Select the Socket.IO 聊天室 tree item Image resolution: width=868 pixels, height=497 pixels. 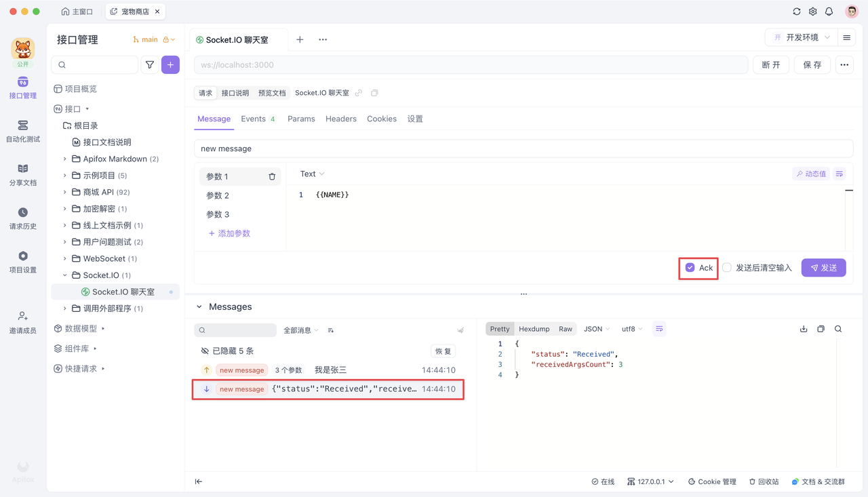(x=115, y=292)
